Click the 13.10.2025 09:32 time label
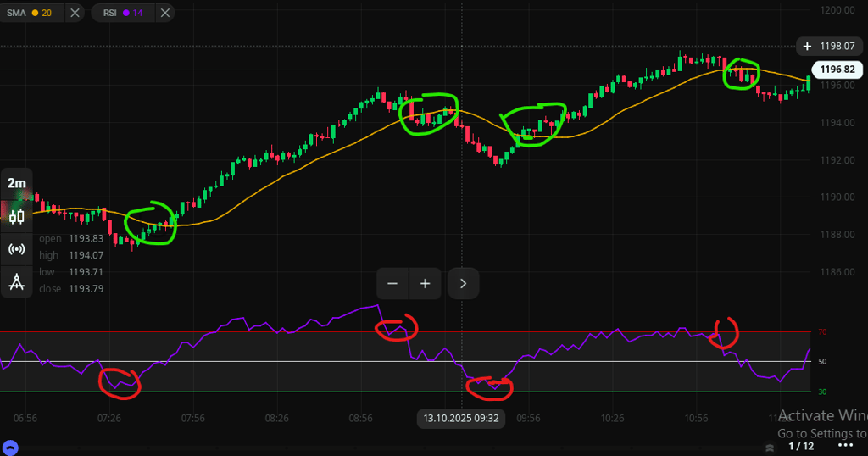The height and width of the screenshot is (456, 868). (460, 419)
